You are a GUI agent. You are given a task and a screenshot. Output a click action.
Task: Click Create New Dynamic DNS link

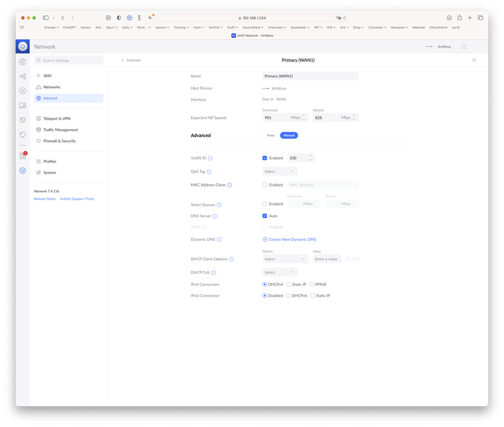pos(290,239)
